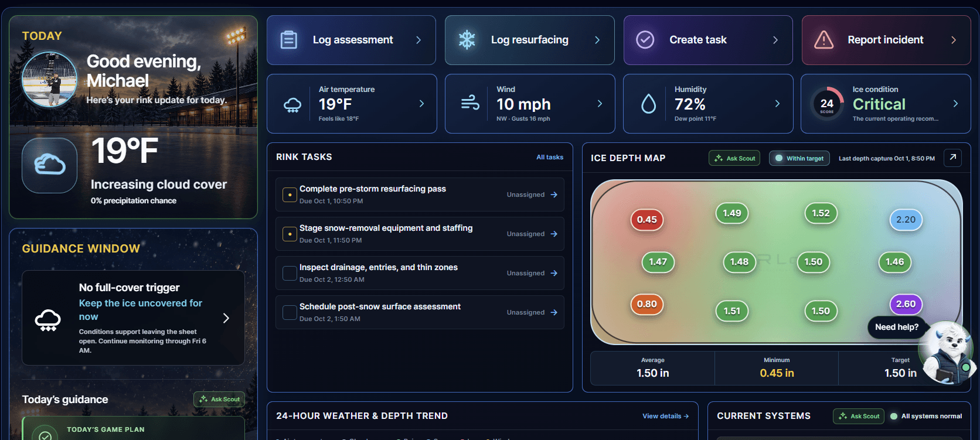This screenshot has width=980, height=440.
Task: Click the Air temperature cloud icon
Action: 292,105
